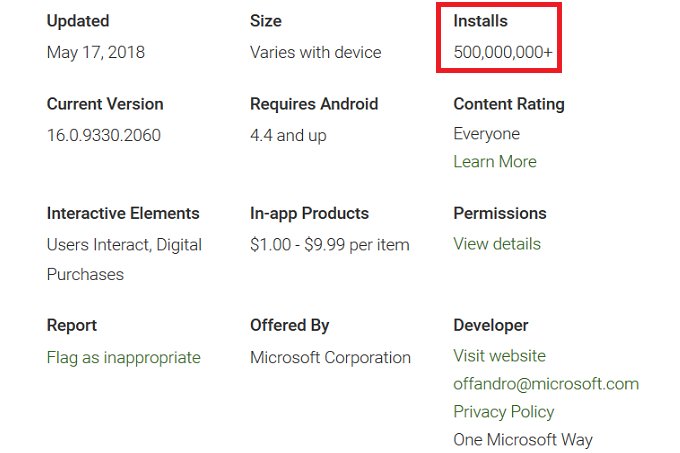Viewport: 680px width, 453px height.
Task: Click the Everyone content rating text
Action: click(x=486, y=134)
